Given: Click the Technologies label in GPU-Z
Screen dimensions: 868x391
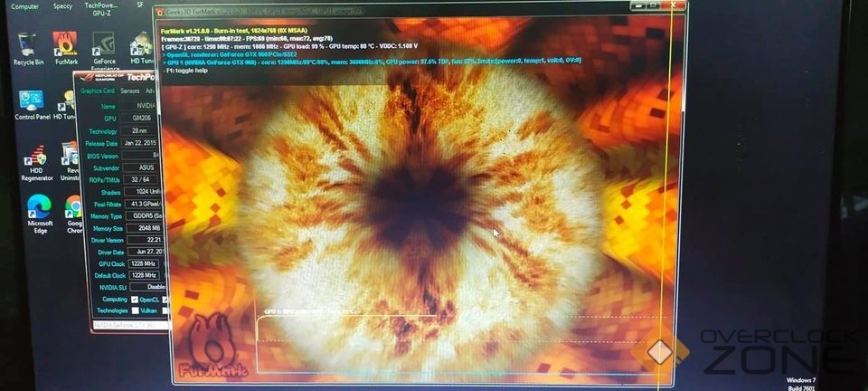Looking at the screenshot, I should [x=112, y=310].
